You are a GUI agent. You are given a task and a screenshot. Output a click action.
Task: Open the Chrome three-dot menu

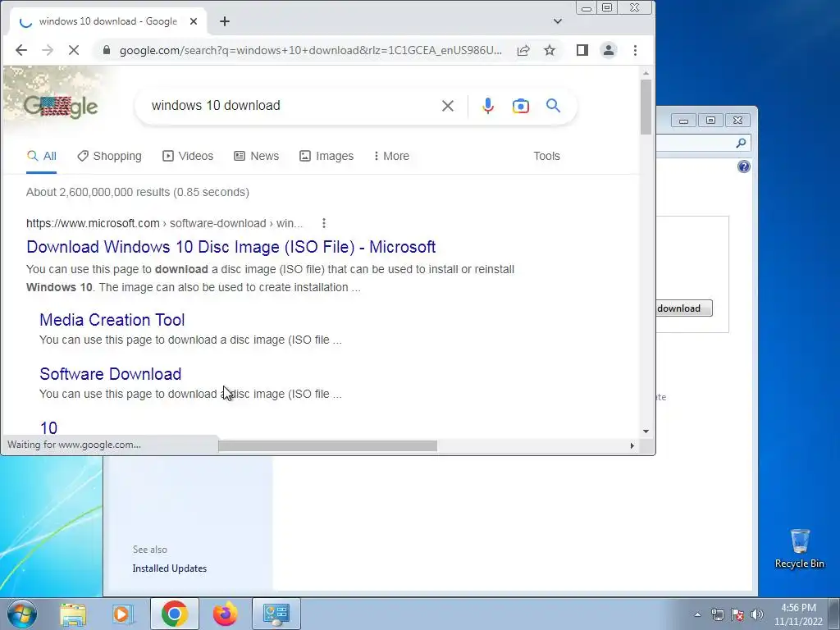tap(636, 50)
